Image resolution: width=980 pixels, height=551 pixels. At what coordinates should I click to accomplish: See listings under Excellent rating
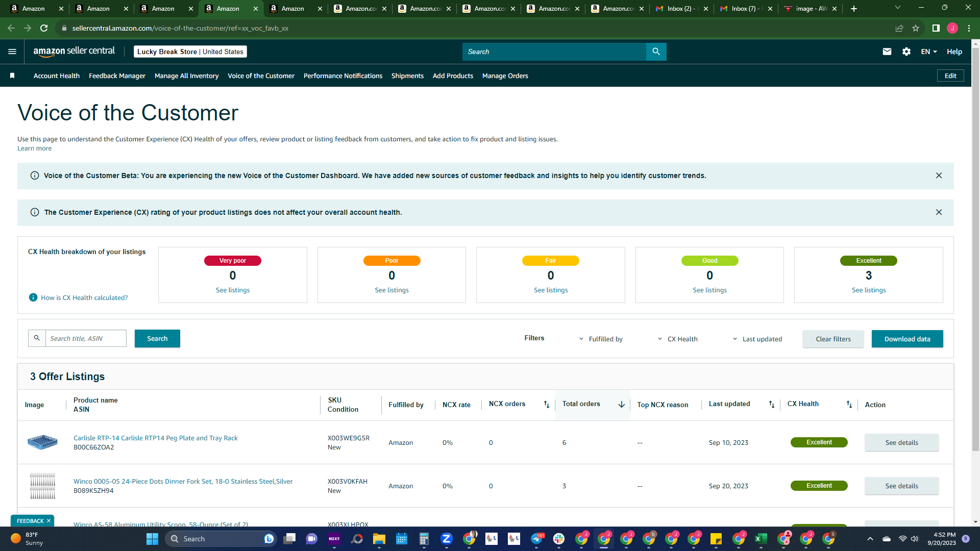tap(869, 290)
